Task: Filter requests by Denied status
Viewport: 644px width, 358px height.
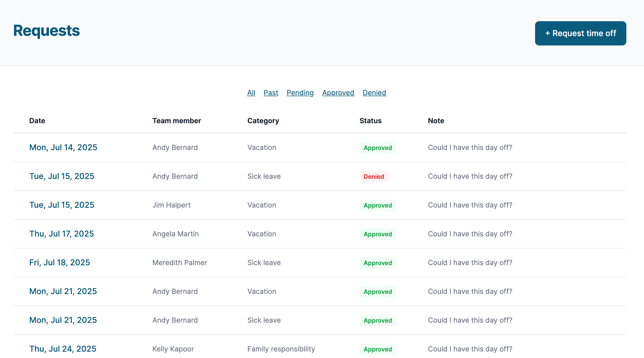Action: click(x=374, y=93)
